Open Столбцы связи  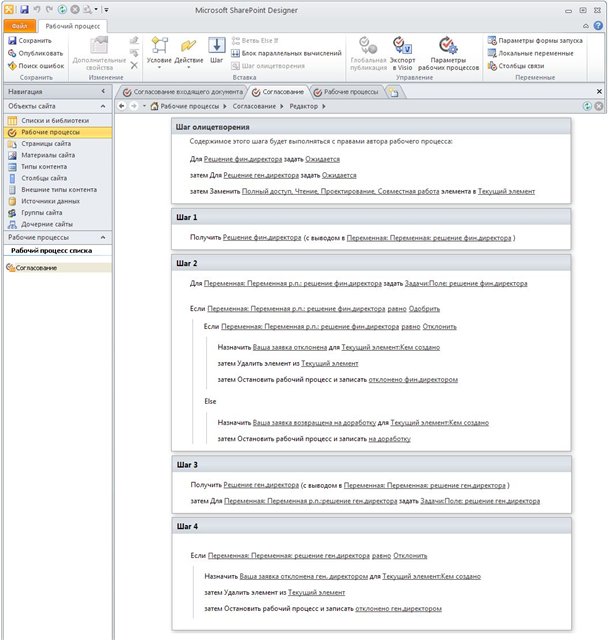(516, 66)
